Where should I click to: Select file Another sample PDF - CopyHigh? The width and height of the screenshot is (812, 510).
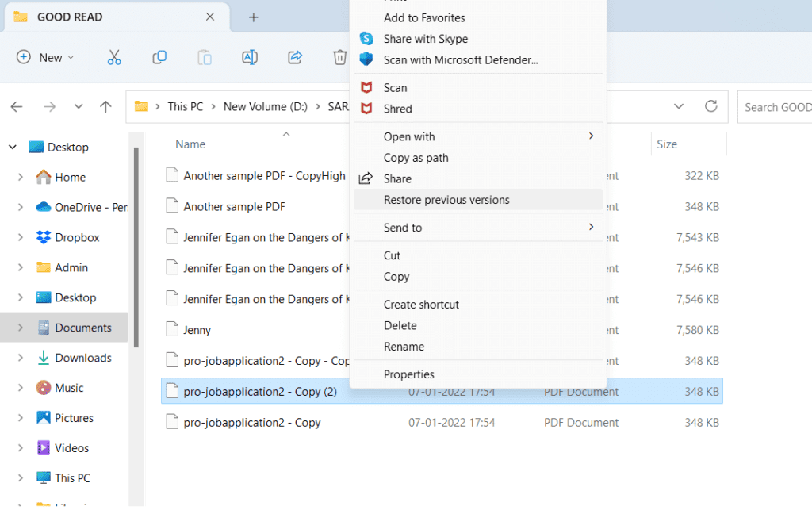pyautogui.click(x=264, y=176)
